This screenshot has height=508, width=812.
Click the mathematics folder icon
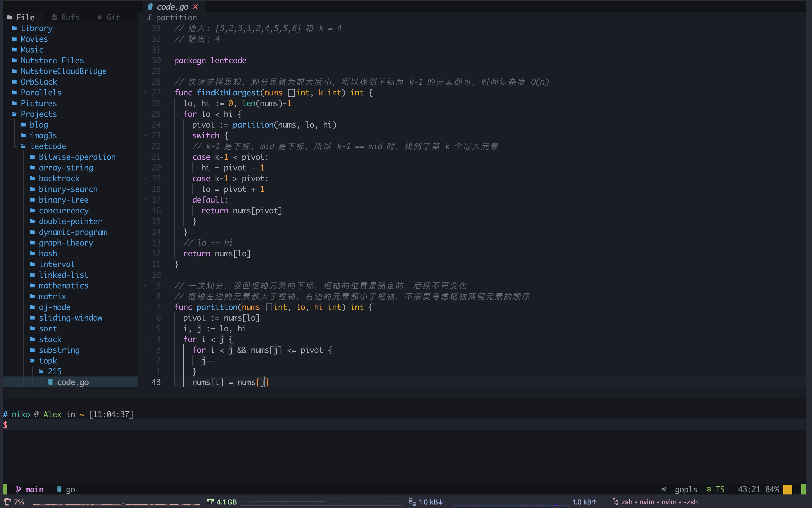(x=32, y=286)
